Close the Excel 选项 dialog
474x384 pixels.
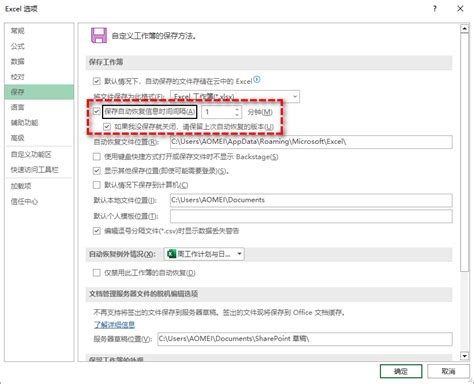[460, 9]
